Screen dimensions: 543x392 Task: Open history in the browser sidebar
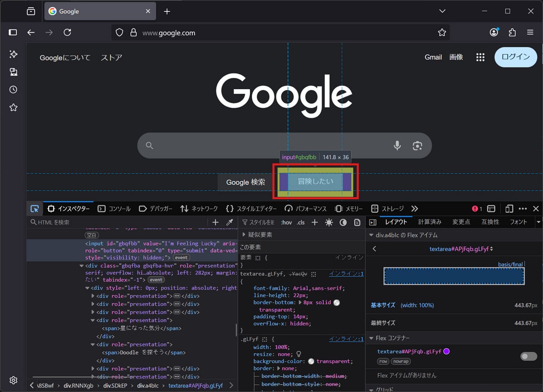[13, 90]
